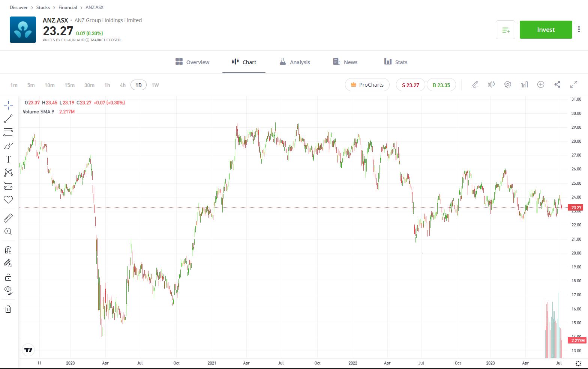Set the 30m timeframe
This screenshot has width=588, height=369.
tap(89, 85)
